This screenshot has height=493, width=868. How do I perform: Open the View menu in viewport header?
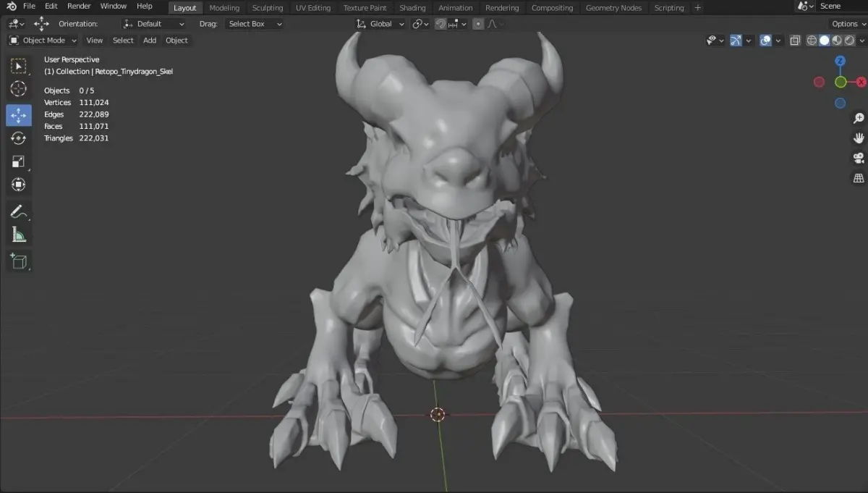point(95,41)
